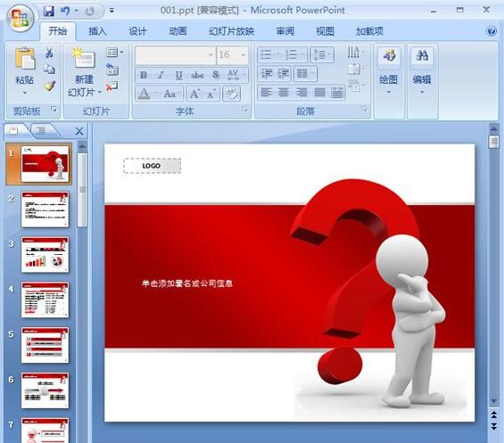Open the font name combo box
The width and height of the screenshot is (504, 443).
[x=175, y=55]
